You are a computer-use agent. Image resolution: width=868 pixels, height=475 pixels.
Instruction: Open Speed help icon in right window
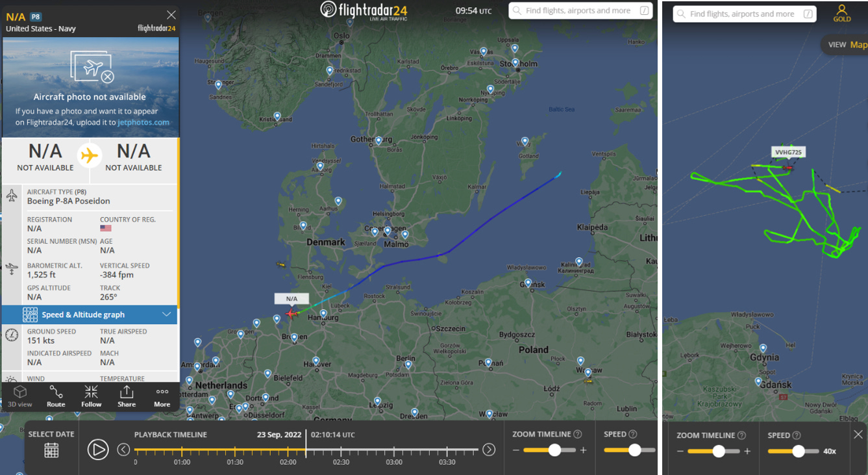click(x=797, y=435)
